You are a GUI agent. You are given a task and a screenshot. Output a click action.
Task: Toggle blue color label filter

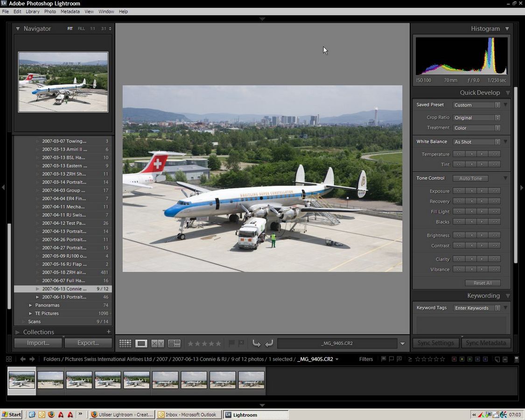tap(478, 359)
